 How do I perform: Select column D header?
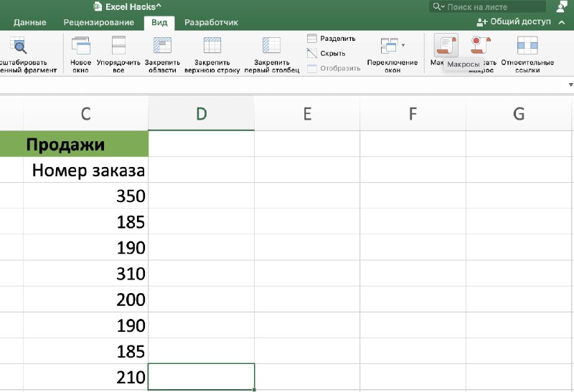pyautogui.click(x=201, y=113)
